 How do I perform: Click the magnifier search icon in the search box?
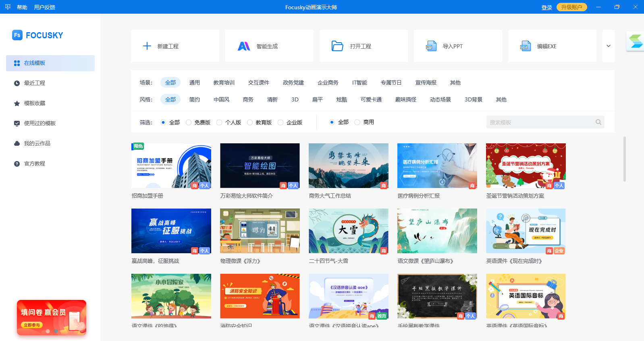[x=598, y=122]
